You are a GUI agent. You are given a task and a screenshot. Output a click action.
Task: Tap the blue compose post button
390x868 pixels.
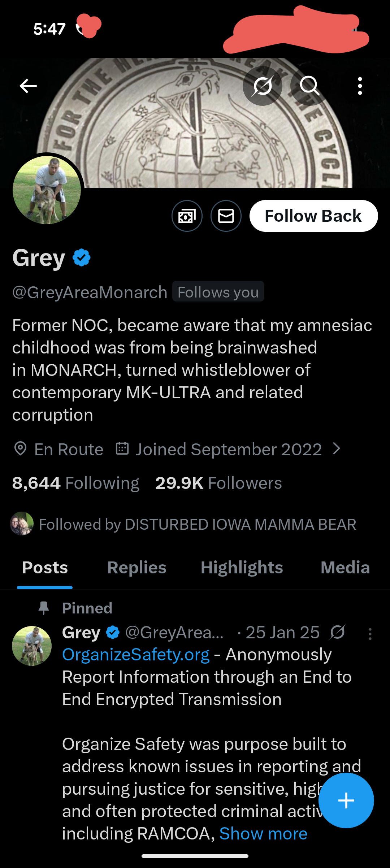346,800
